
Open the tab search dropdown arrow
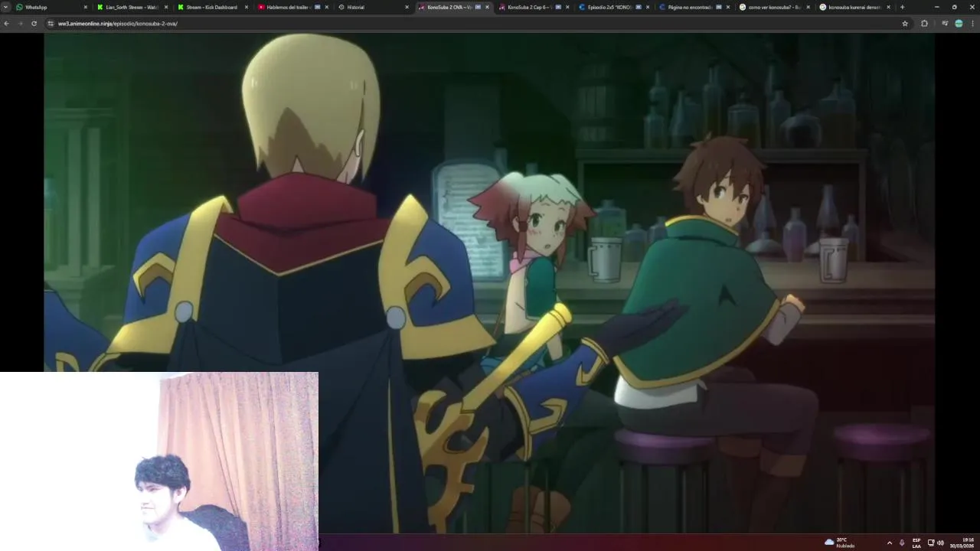[5, 7]
